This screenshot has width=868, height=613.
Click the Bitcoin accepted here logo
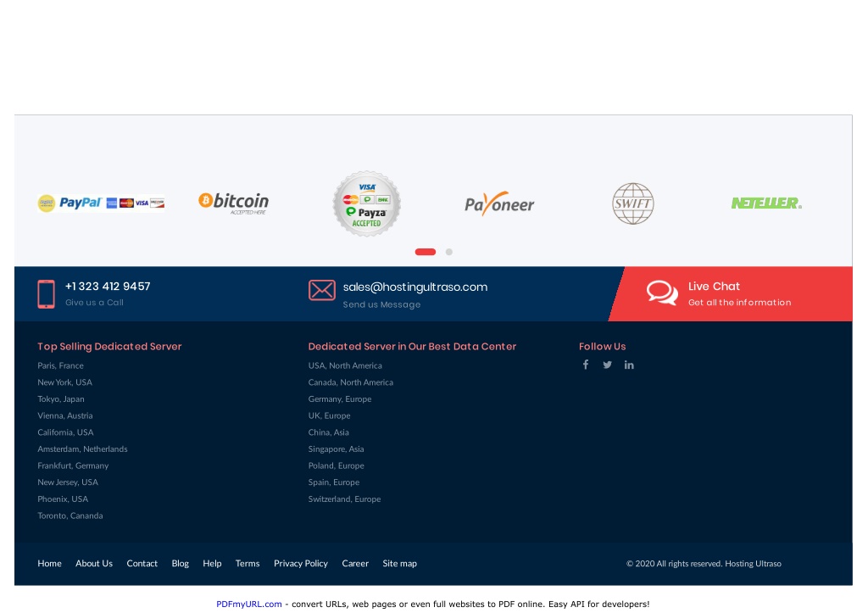[234, 203]
